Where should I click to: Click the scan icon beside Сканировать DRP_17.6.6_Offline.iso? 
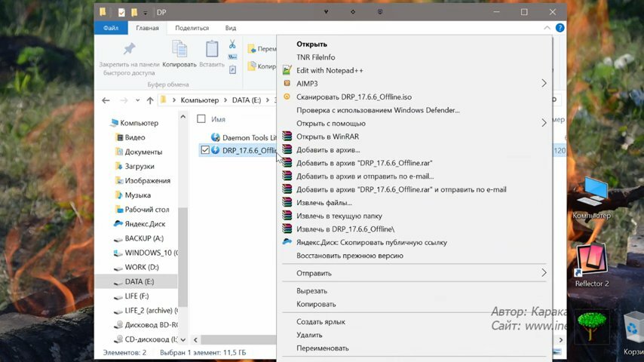point(287,97)
